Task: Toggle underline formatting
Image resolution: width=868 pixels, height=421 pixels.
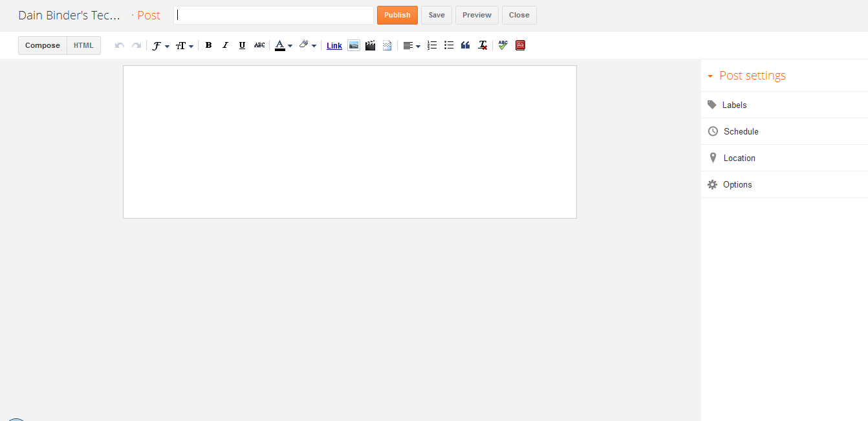Action: pyautogui.click(x=242, y=45)
